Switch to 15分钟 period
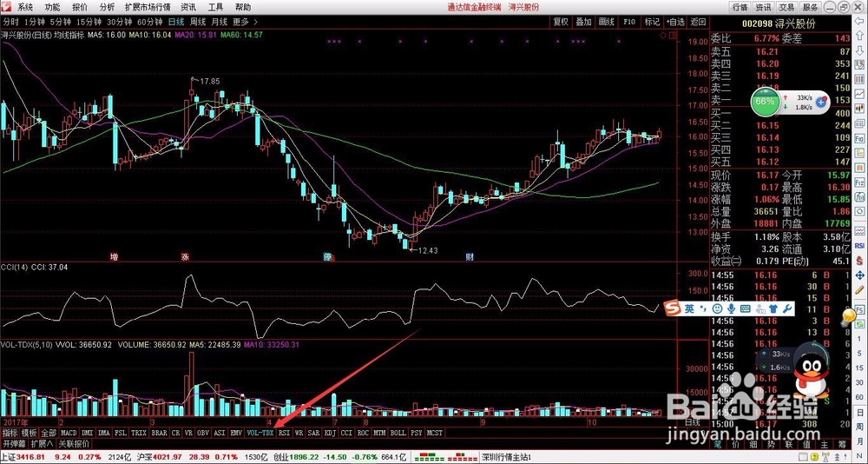 point(88,23)
